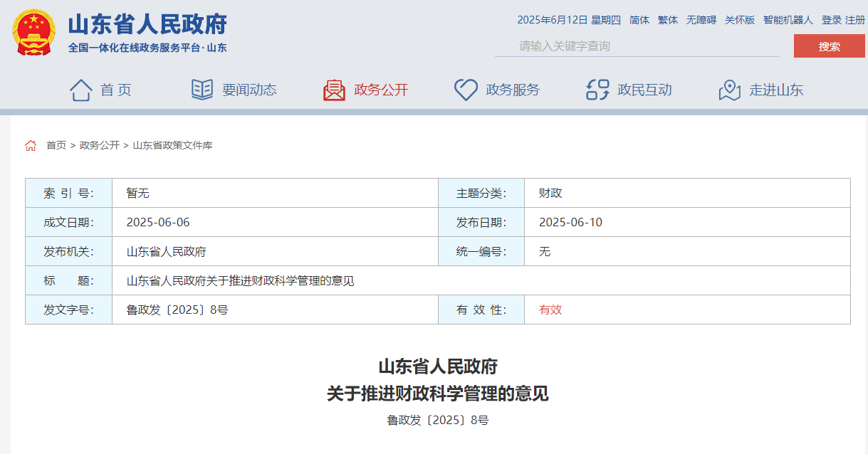Open the 要闻动态 navigation menu item
Screen dimensions: 868x454
click(x=249, y=90)
